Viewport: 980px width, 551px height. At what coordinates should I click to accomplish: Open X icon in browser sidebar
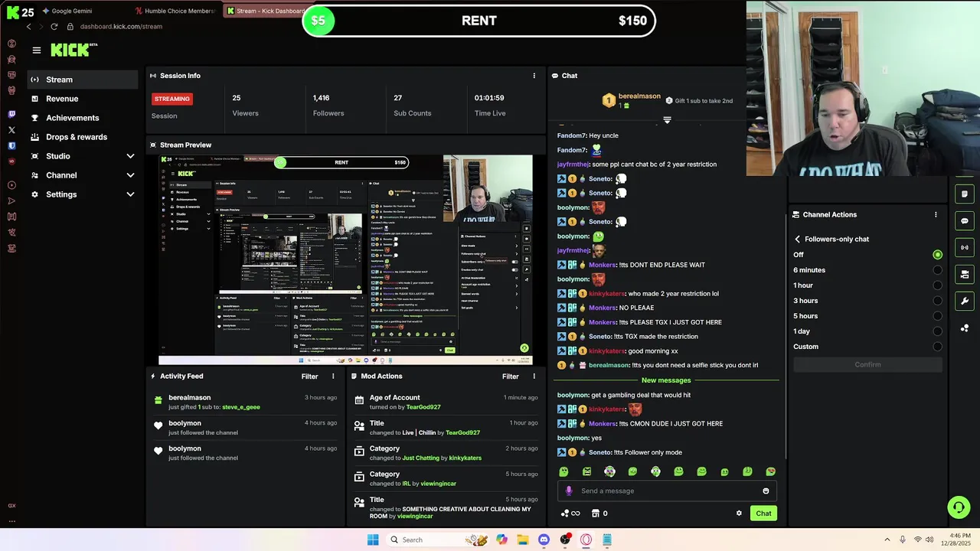pos(11,130)
